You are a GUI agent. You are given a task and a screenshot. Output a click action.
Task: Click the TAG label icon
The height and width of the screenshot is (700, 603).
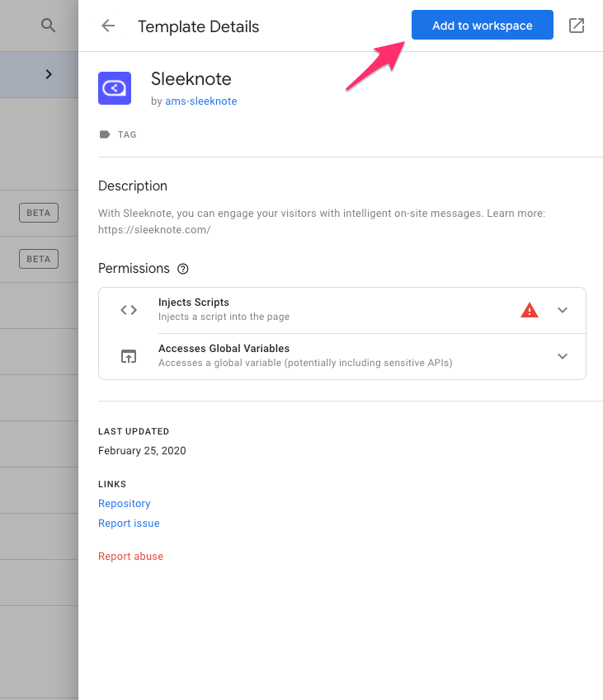click(x=105, y=134)
